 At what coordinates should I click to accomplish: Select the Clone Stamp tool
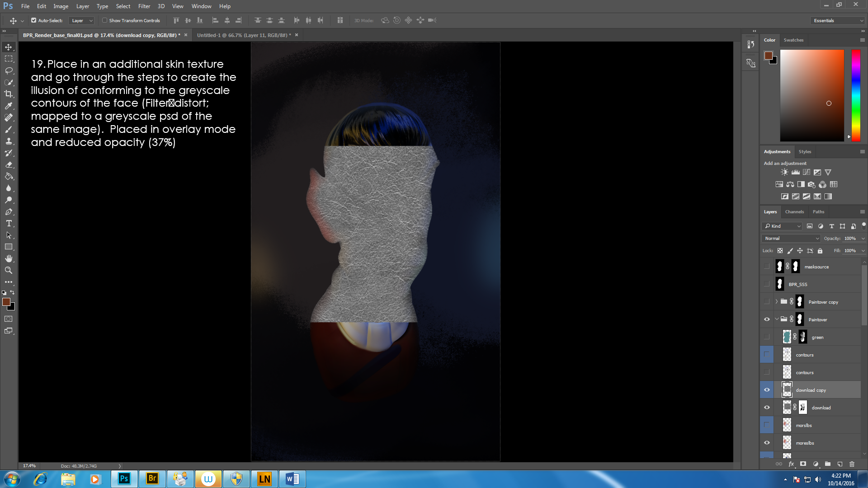[9, 141]
